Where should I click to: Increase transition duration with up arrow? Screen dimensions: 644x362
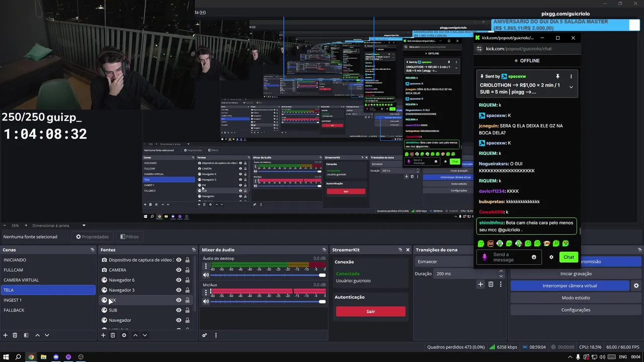501,271
